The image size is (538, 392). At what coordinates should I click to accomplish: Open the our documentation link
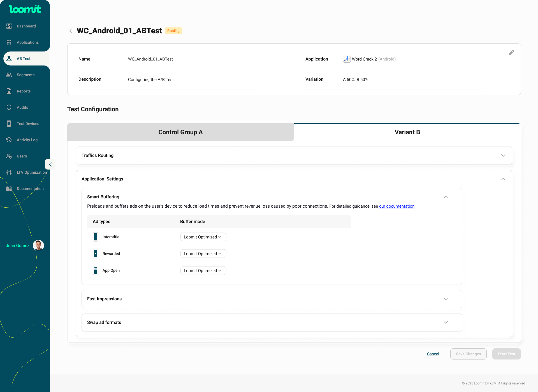click(x=396, y=206)
